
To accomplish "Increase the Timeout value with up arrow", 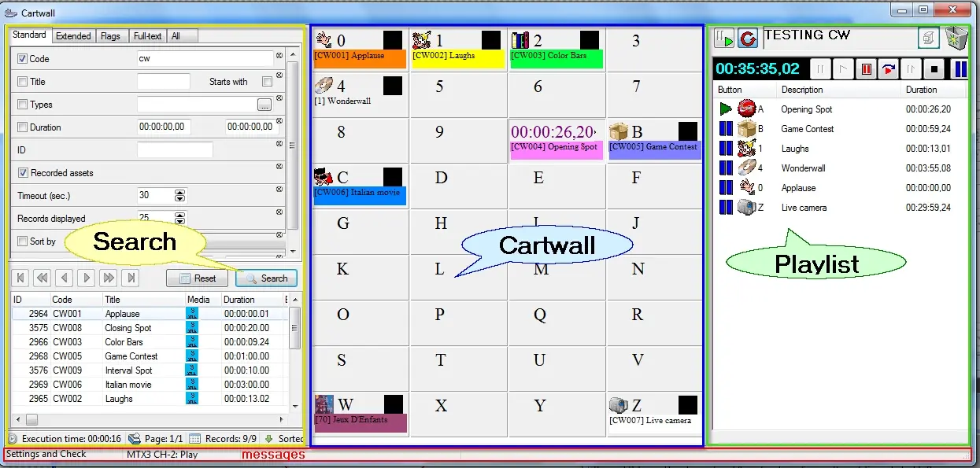I will pos(180,193).
